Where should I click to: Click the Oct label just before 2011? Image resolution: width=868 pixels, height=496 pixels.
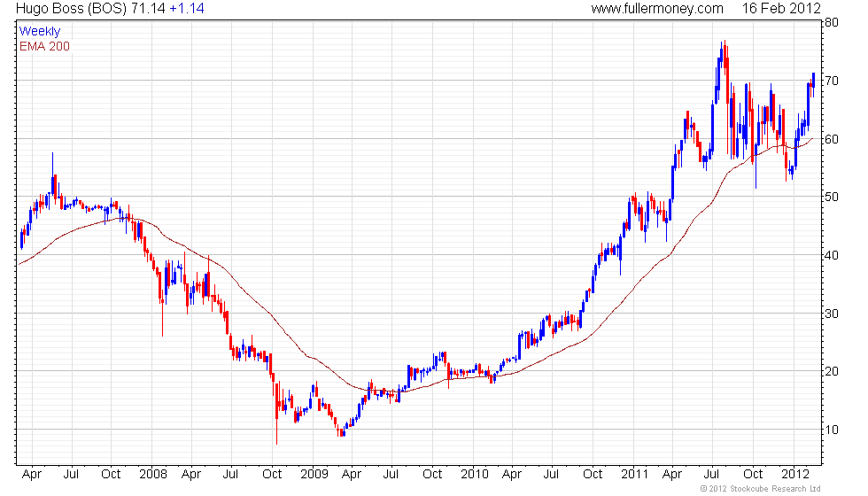(593, 475)
